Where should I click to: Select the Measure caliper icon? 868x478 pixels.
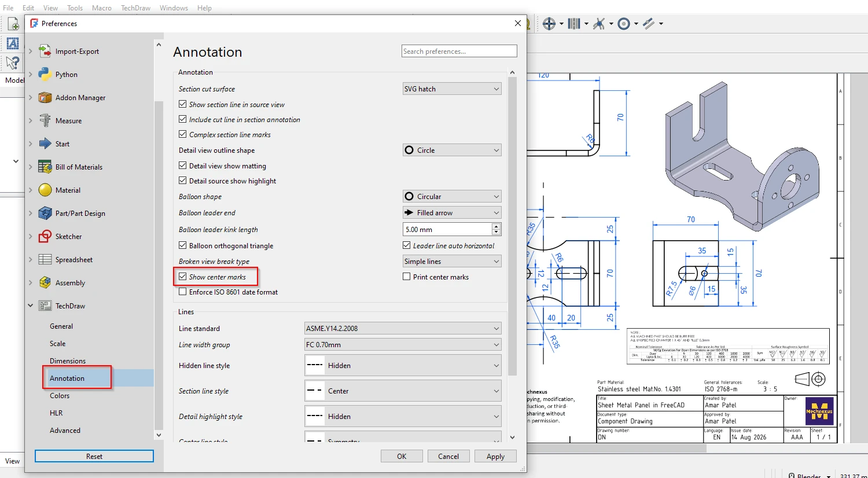[x=45, y=120]
